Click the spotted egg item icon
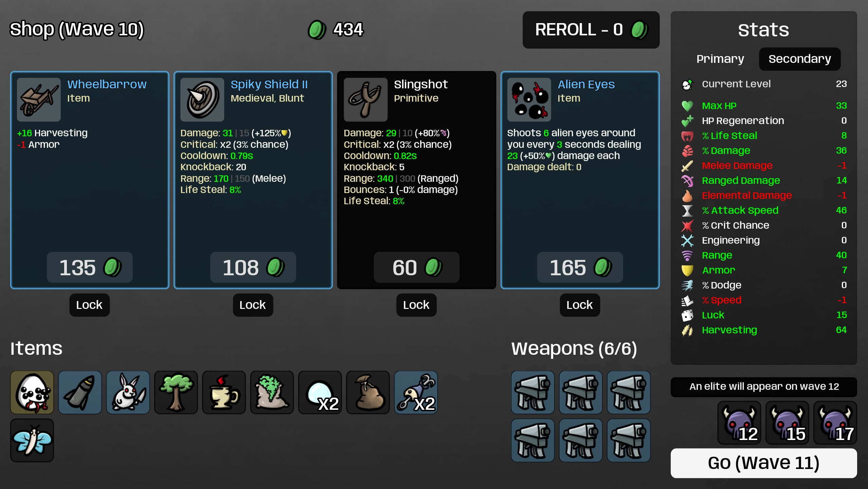 32,392
